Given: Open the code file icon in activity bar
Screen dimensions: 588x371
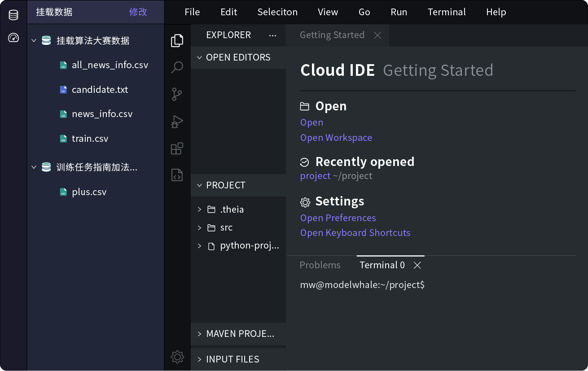Looking at the screenshot, I should click(177, 175).
